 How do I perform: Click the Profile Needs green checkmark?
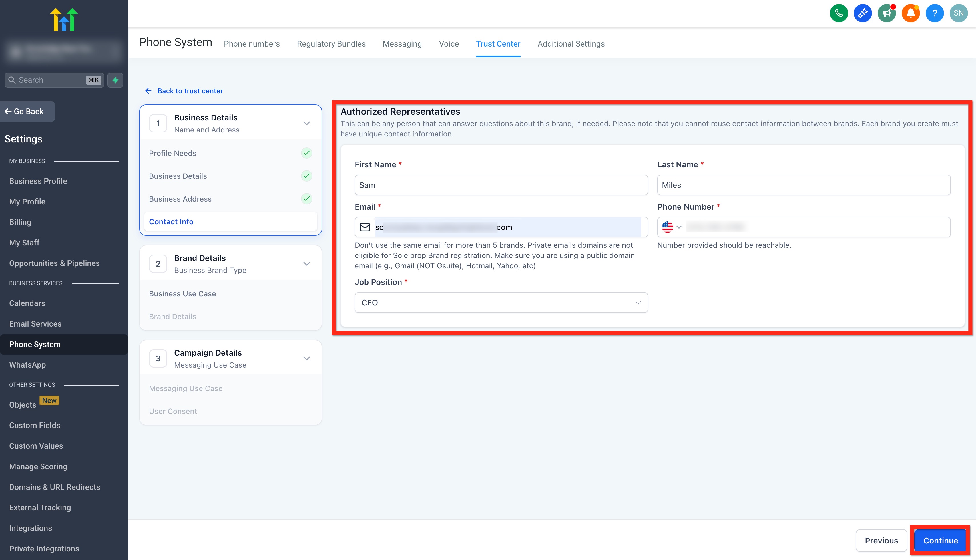[x=306, y=153]
